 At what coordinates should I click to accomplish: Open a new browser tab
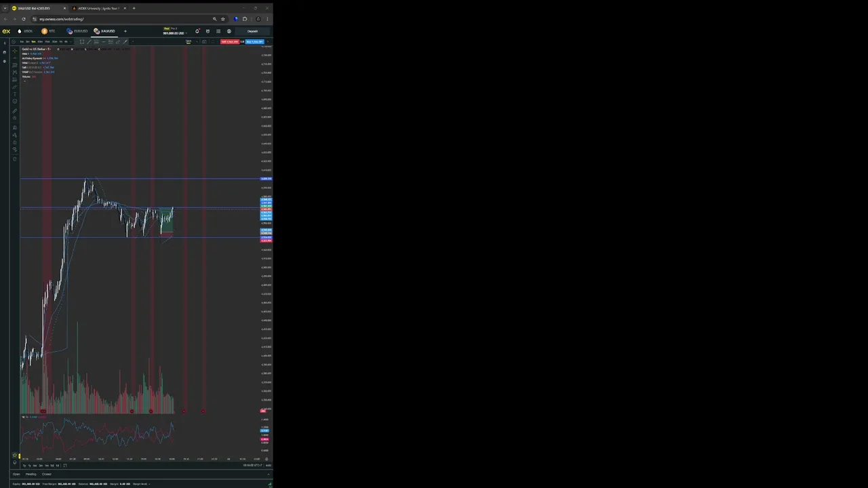[134, 8]
